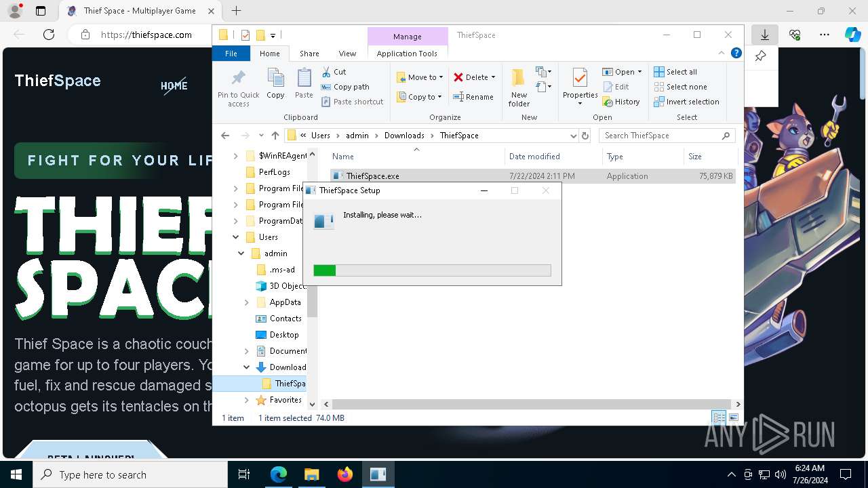Click Copy path in the ribbon

pos(345,87)
